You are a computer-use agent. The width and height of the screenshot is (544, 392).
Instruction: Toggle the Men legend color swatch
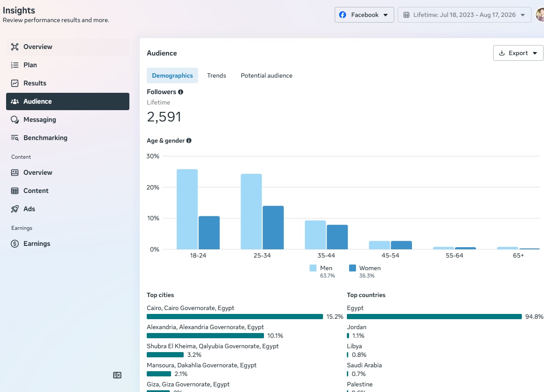[x=313, y=268]
